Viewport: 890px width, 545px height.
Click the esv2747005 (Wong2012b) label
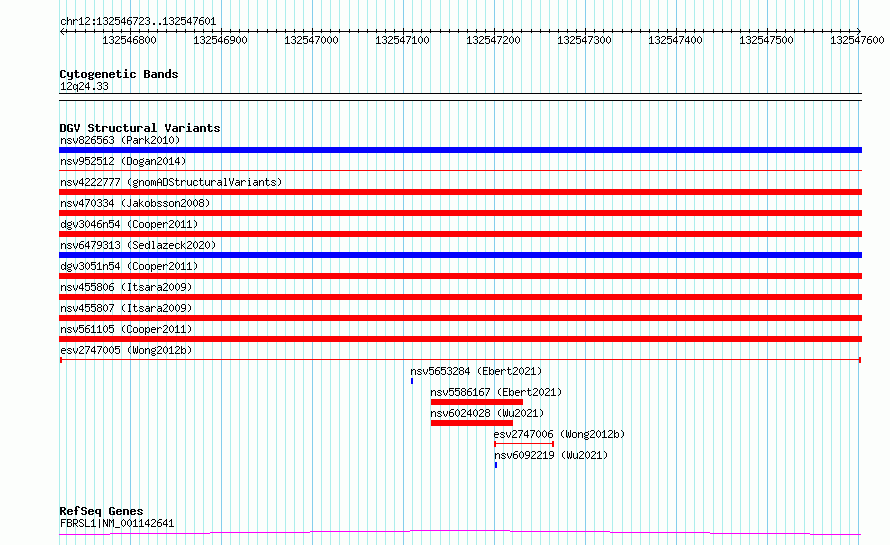click(x=125, y=350)
